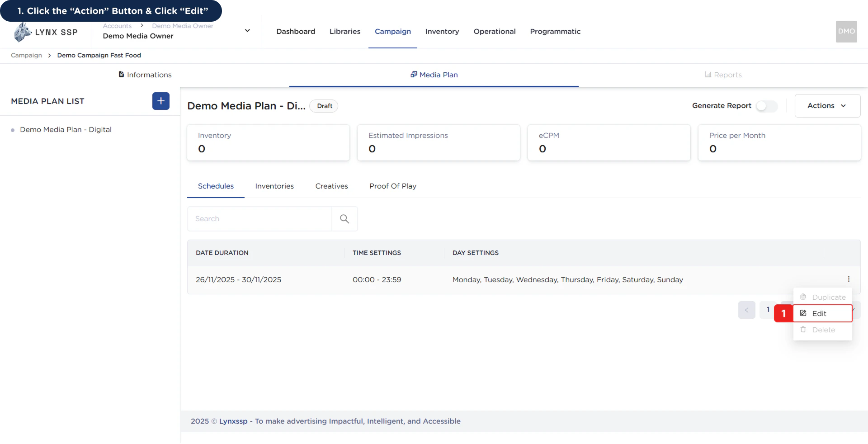Image resolution: width=868 pixels, height=444 pixels.
Task: Click the date range 26/11/2025 - 30/11/2025
Action: point(238,280)
